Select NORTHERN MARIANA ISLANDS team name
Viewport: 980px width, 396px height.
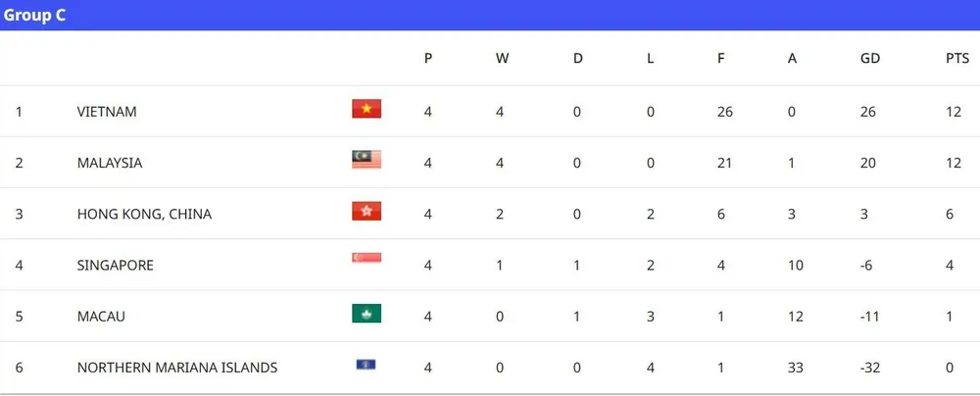[177, 368]
